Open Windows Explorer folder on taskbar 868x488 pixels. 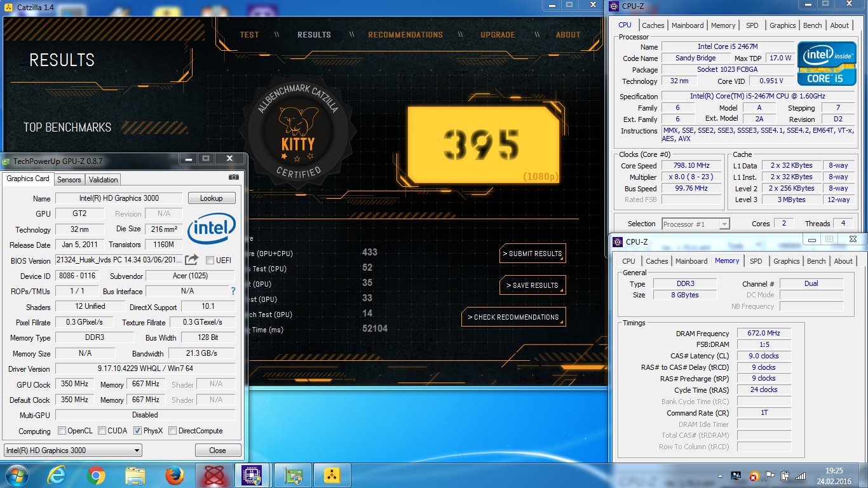click(135, 475)
